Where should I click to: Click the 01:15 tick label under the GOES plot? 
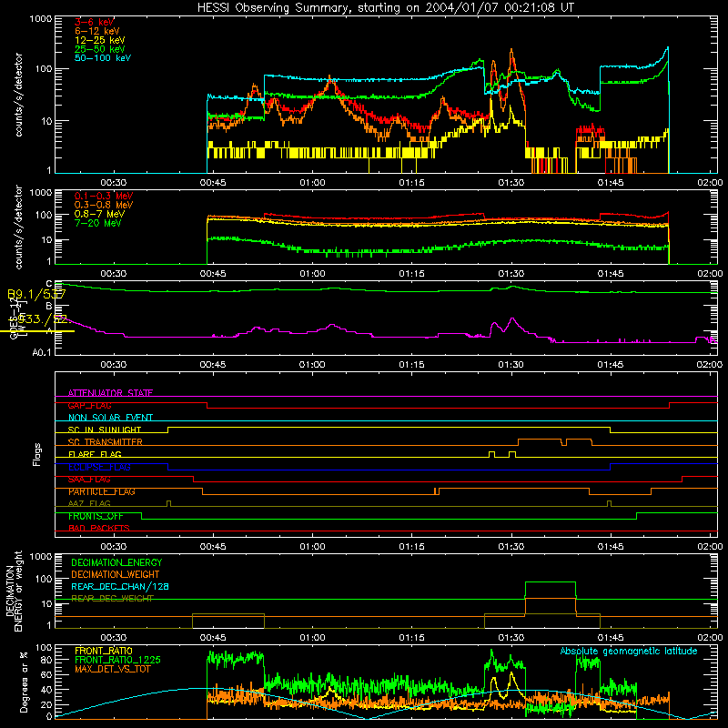point(412,365)
